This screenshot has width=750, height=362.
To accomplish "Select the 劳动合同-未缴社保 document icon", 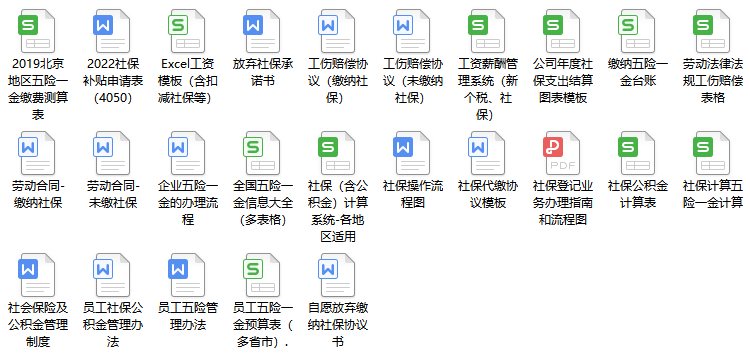I will pos(112,153).
